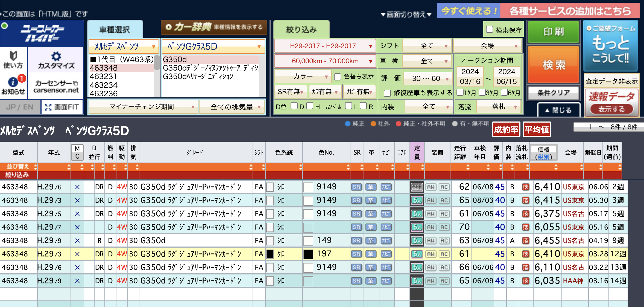Viewport: 644px width, 307px height.
Task: Open the お知らせ notification icon
Action: 13,85
